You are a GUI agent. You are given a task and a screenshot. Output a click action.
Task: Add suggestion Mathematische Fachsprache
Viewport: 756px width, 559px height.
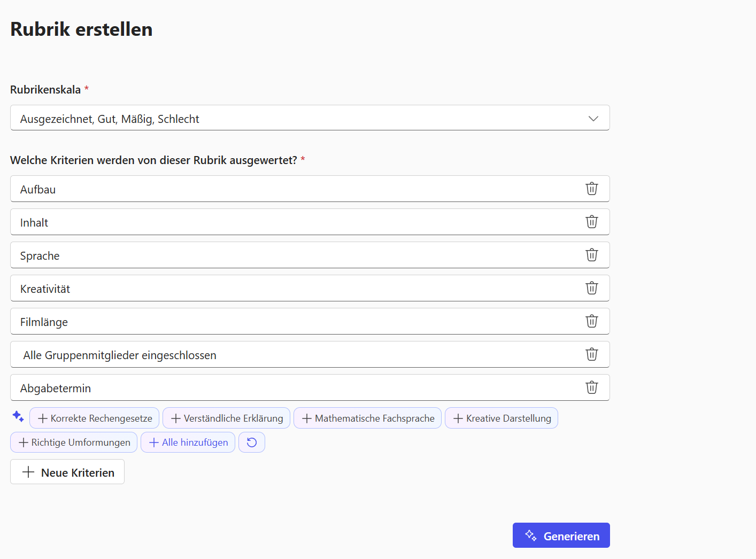pyautogui.click(x=368, y=418)
